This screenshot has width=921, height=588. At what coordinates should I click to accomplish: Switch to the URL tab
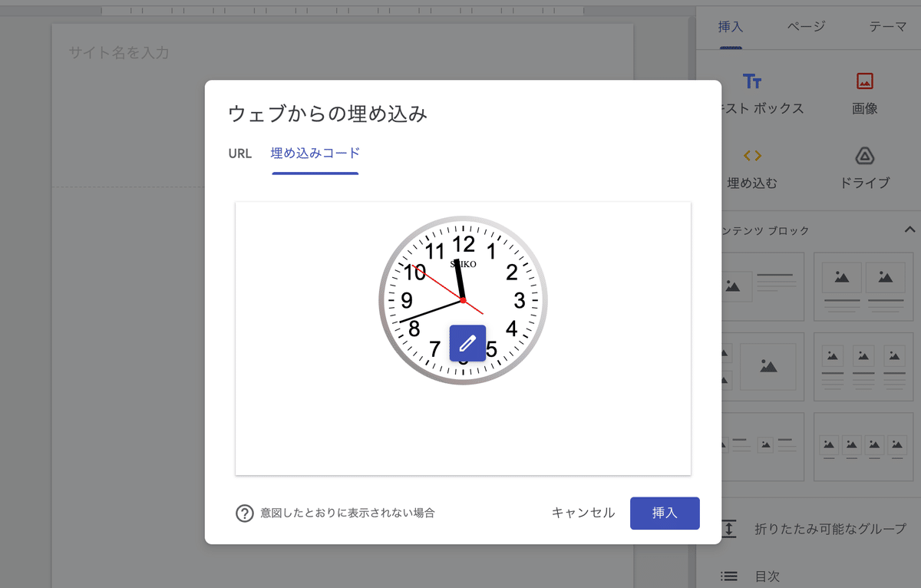pos(240,153)
